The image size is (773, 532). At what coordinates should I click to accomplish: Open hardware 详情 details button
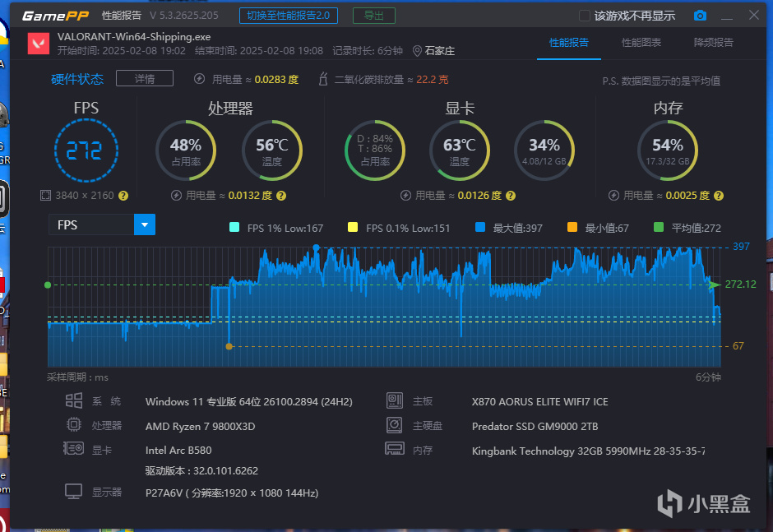pyautogui.click(x=145, y=78)
